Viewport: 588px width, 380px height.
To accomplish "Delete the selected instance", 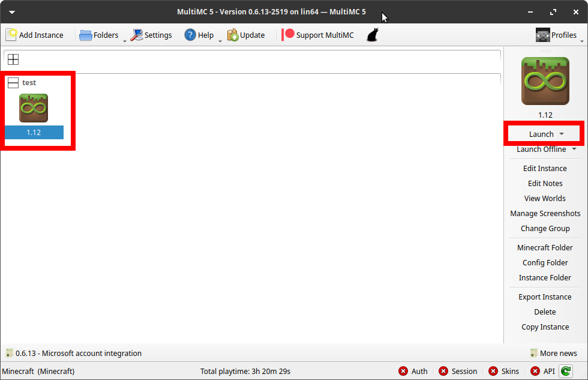I will [545, 312].
